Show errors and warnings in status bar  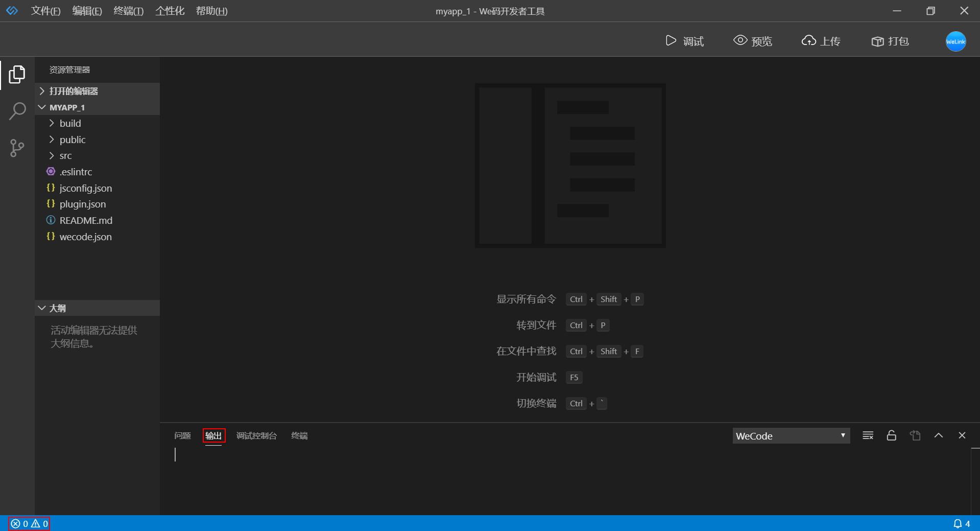[28, 523]
